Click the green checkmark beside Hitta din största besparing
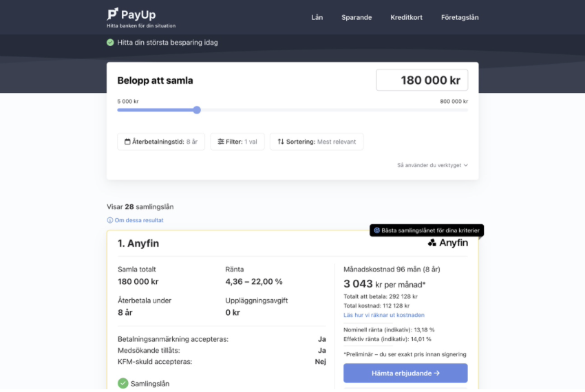Image resolution: width=585 pixels, height=392 pixels. (110, 43)
